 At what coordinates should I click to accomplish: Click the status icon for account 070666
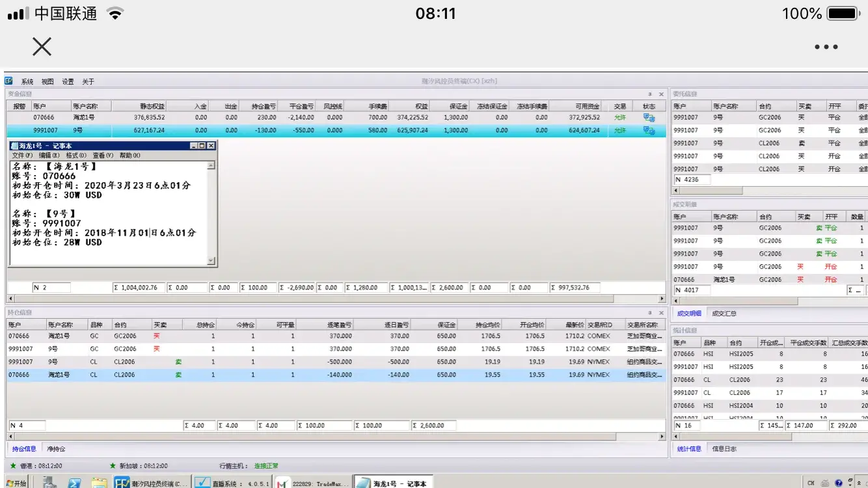[x=649, y=118]
